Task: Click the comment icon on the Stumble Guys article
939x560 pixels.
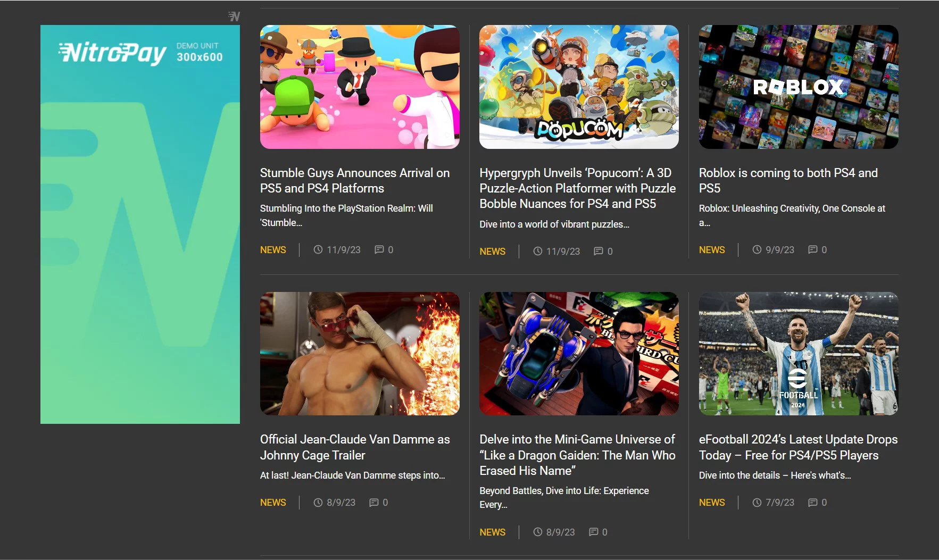Action: [x=379, y=249]
